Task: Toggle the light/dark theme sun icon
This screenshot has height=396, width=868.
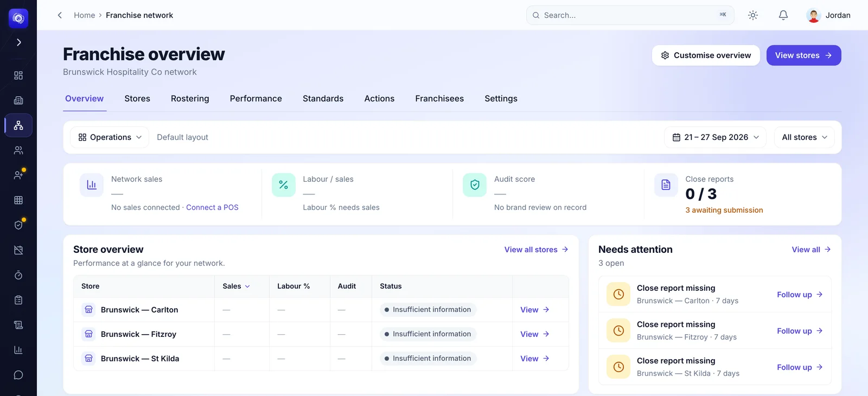Action: point(753,15)
